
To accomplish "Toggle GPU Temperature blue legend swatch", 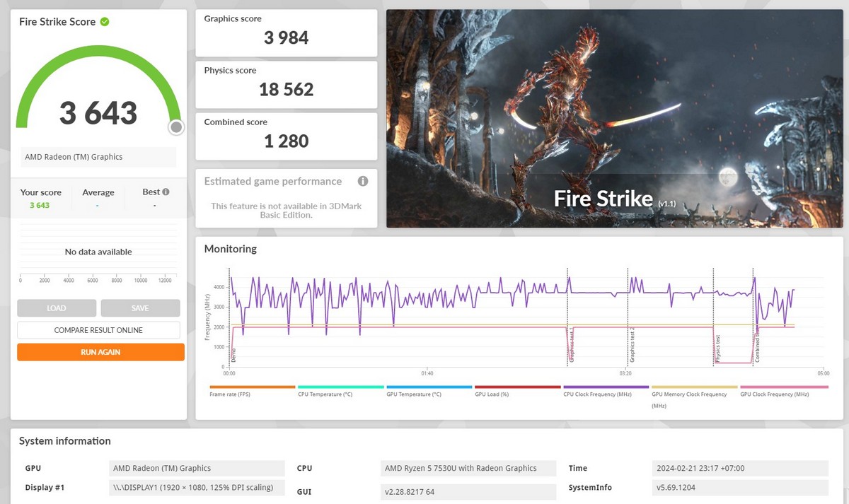I will tap(429, 387).
